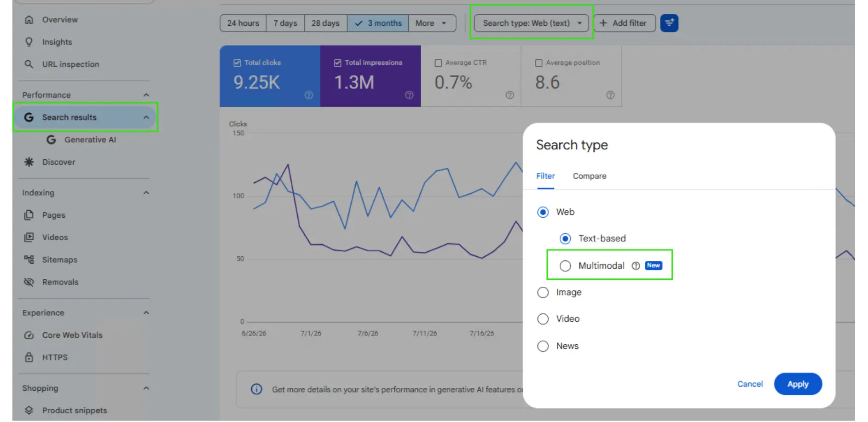Click the 7/1/26 date on chart axis
Viewport: 868px width, 422px height.
pyautogui.click(x=311, y=333)
